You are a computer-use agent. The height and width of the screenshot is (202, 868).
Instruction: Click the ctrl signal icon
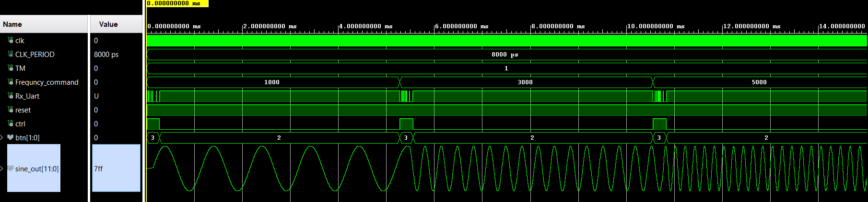pyautogui.click(x=11, y=123)
